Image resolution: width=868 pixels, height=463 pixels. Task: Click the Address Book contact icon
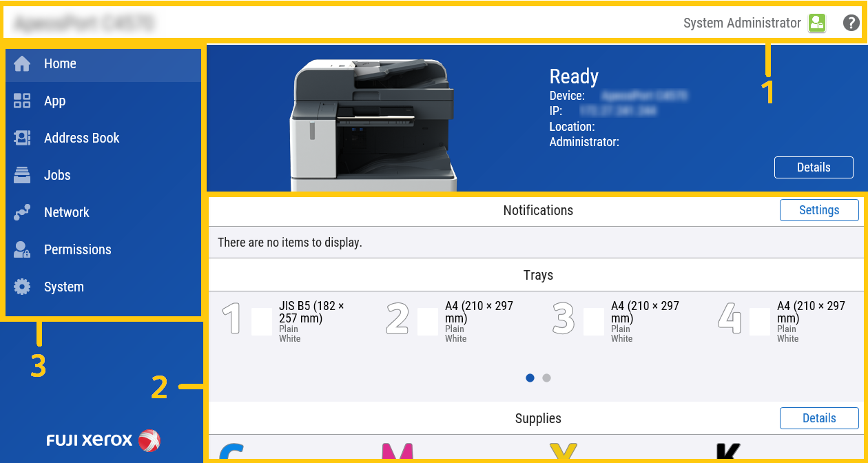coord(22,138)
